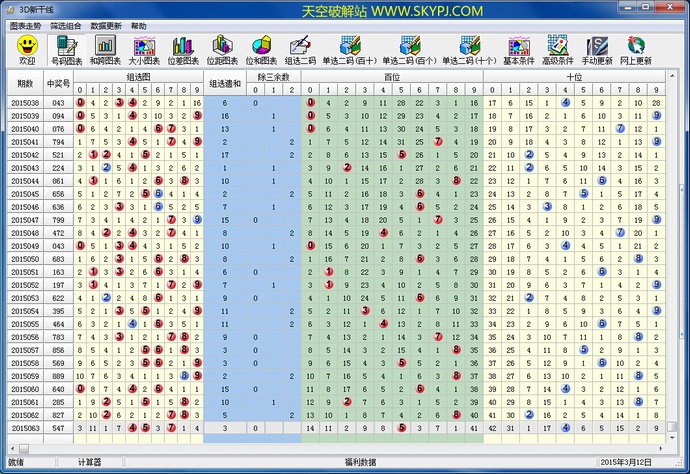This screenshot has height=474, width=690.
Task: Open the 筛选组合 menu
Action: point(67,25)
